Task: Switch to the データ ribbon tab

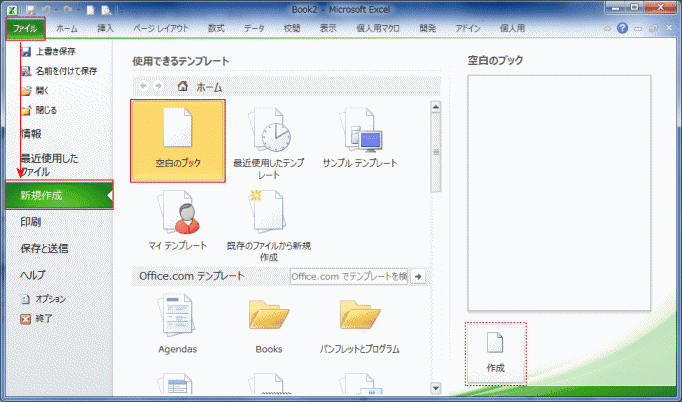Action: click(254, 29)
